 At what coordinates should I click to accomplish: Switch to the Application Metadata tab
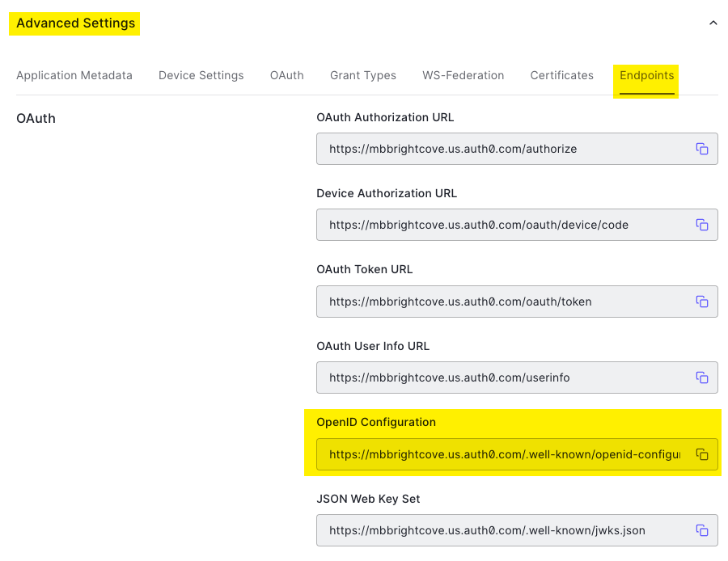point(74,75)
